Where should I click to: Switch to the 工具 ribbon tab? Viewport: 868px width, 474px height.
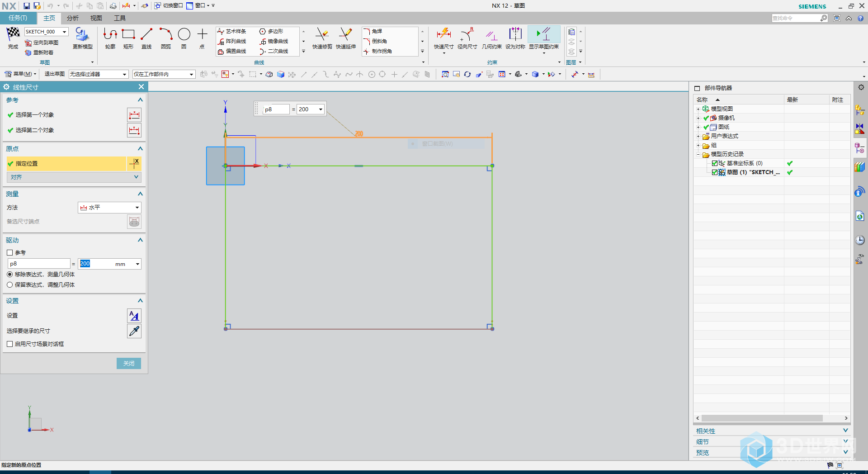click(x=119, y=18)
